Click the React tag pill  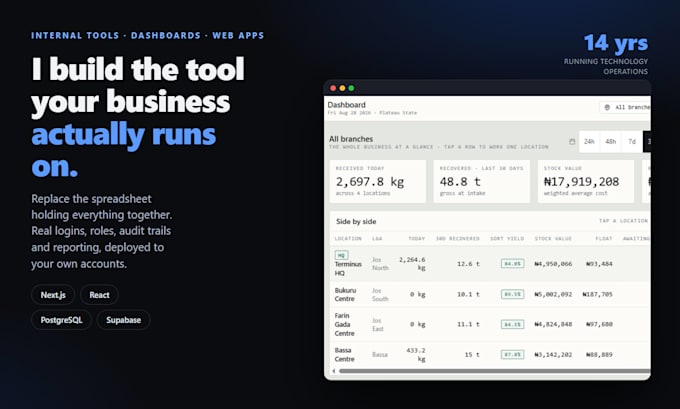pyautogui.click(x=99, y=295)
